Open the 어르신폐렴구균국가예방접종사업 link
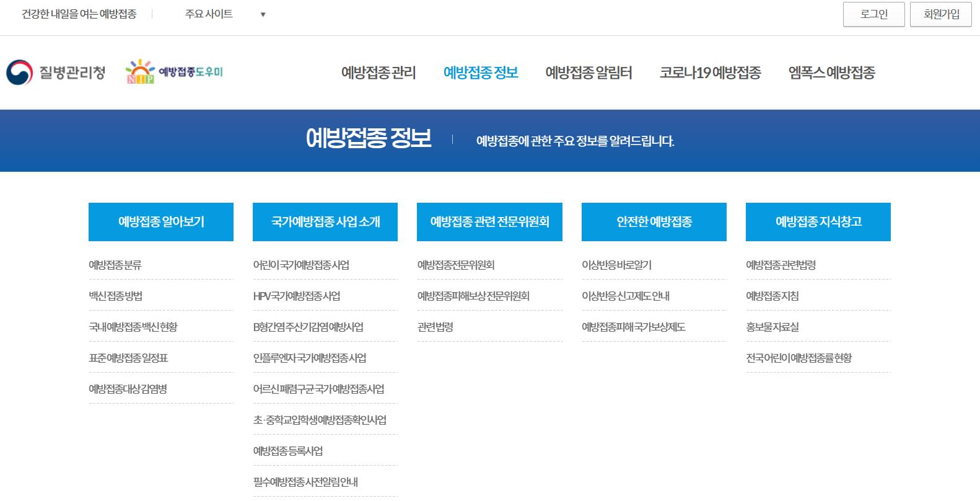980x501 pixels. pos(318,389)
